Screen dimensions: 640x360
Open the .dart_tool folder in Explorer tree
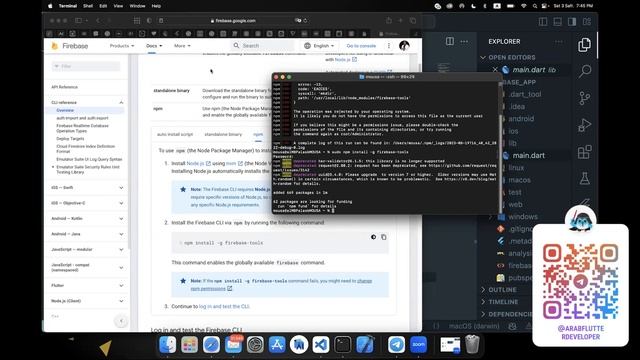coord(525,94)
